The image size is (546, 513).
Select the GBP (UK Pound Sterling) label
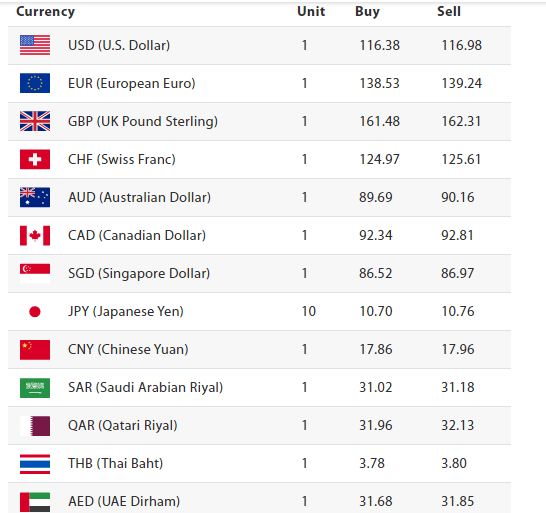143,122
